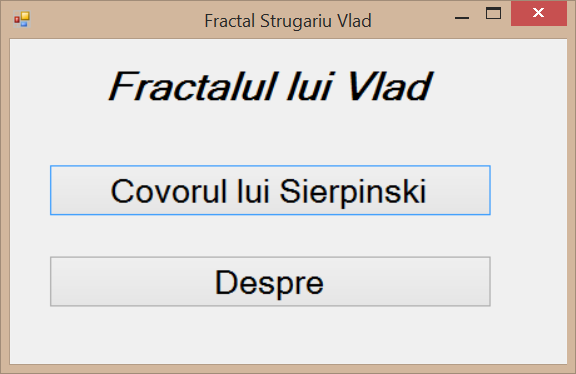
Task: Click the Despre button
Action: pos(270,281)
